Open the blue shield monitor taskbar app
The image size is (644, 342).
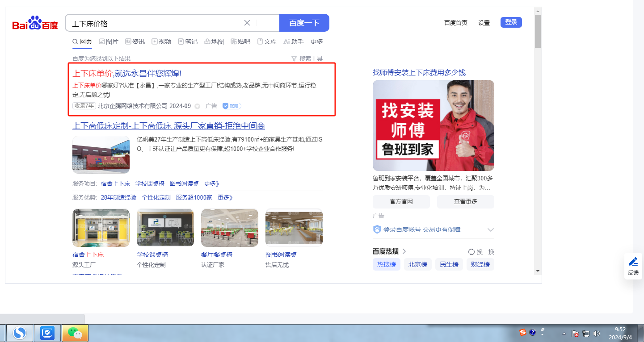[47, 333]
